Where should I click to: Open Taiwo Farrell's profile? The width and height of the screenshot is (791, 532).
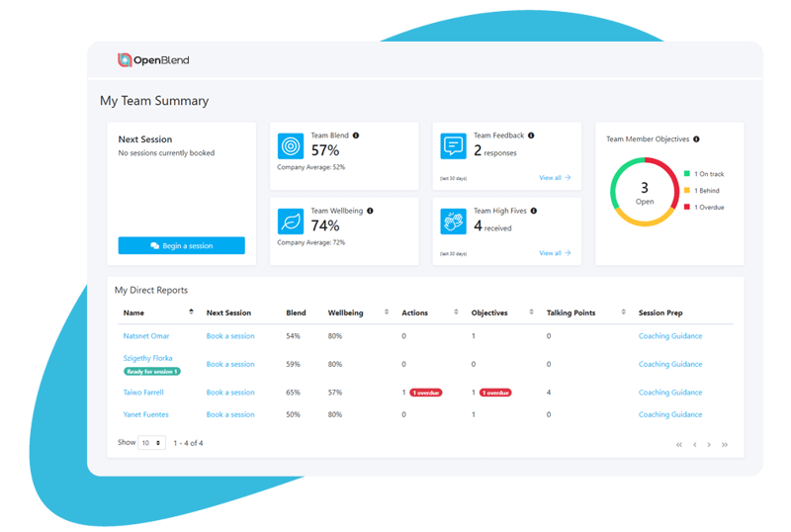(x=143, y=393)
